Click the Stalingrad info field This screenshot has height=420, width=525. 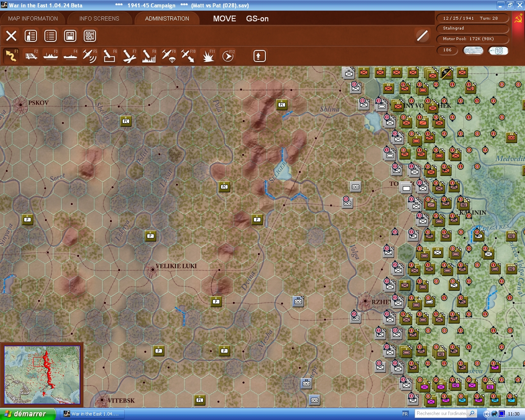click(472, 28)
